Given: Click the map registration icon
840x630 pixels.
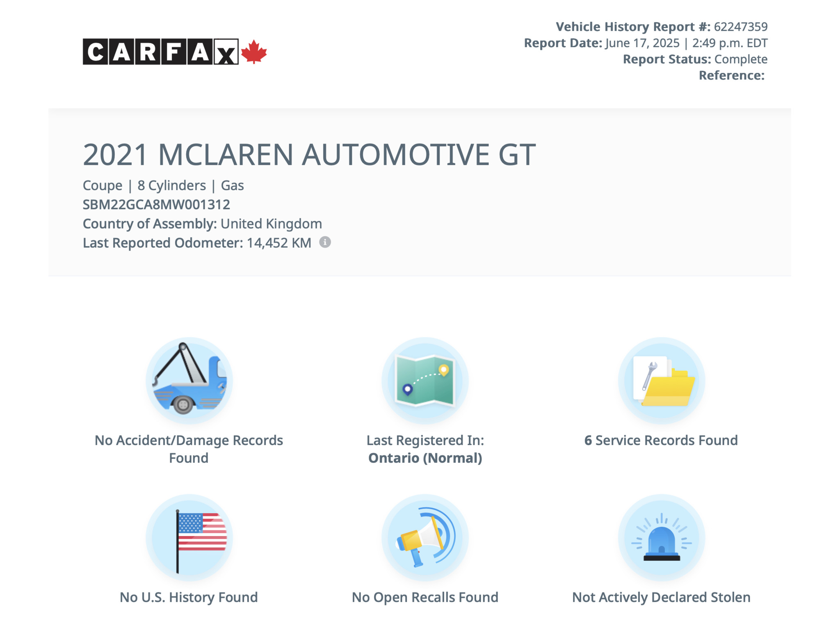Looking at the screenshot, I should tap(425, 380).
